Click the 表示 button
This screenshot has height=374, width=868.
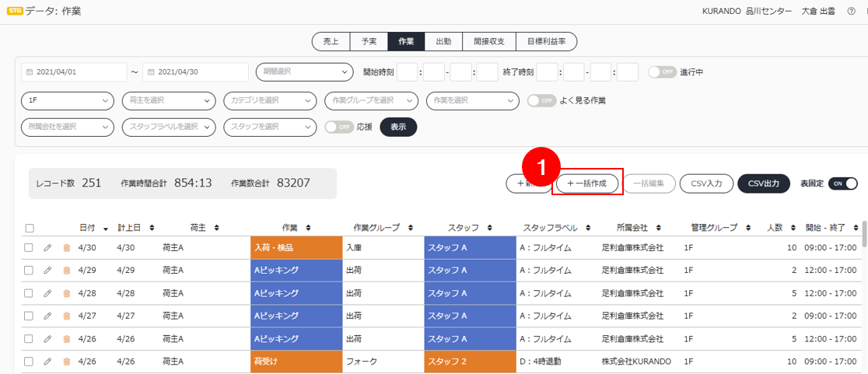click(398, 127)
